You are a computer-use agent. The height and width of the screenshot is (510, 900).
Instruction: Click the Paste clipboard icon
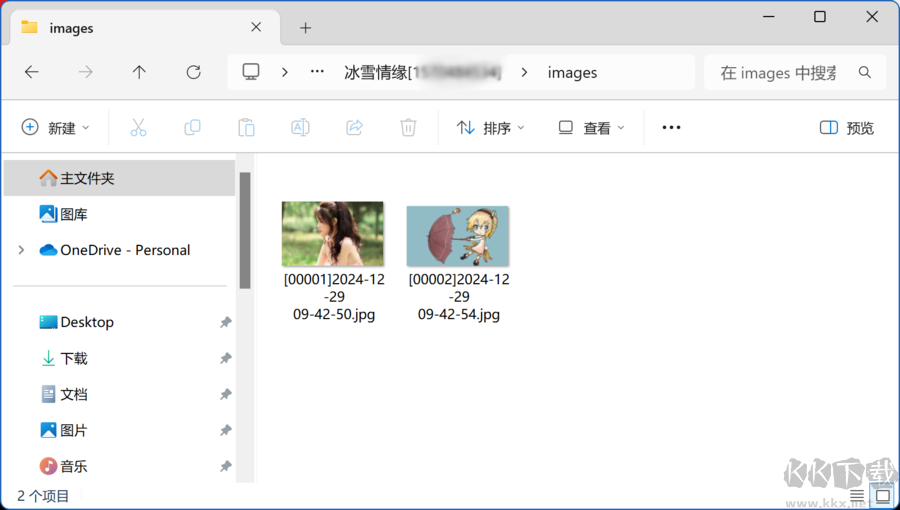click(246, 127)
